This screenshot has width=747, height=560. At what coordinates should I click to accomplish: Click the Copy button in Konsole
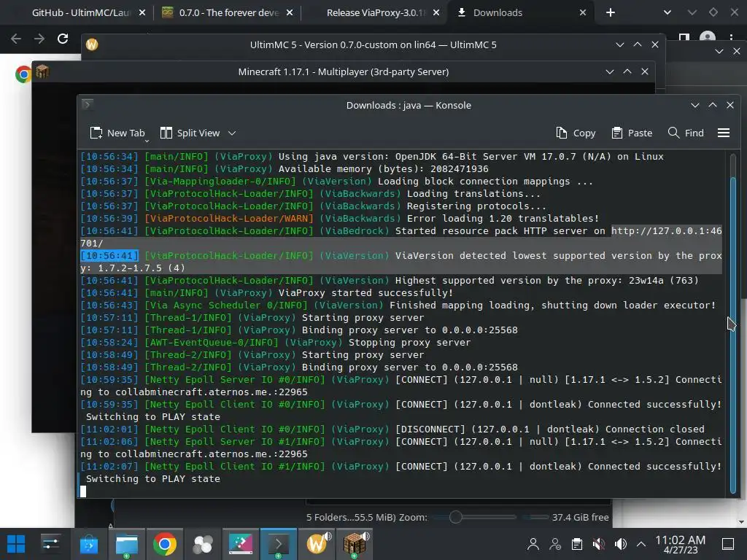[576, 133]
